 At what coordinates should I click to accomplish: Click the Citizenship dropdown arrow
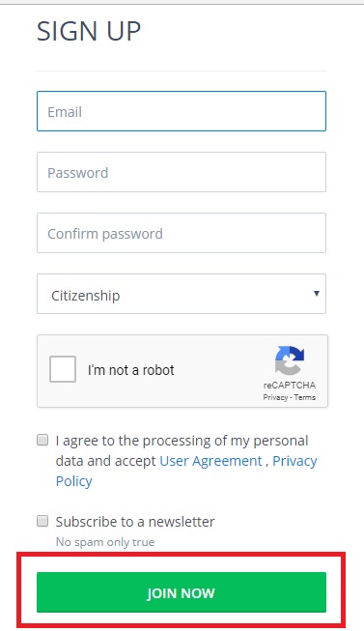coord(317,294)
